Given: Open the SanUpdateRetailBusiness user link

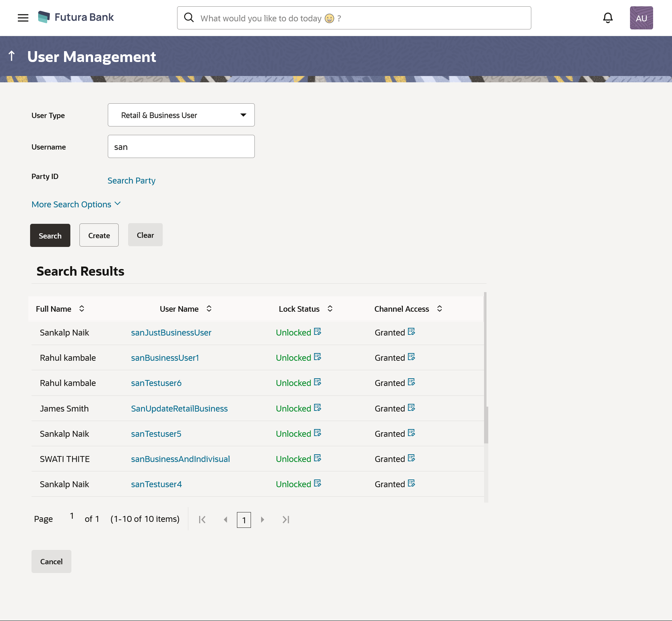Looking at the screenshot, I should [179, 408].
